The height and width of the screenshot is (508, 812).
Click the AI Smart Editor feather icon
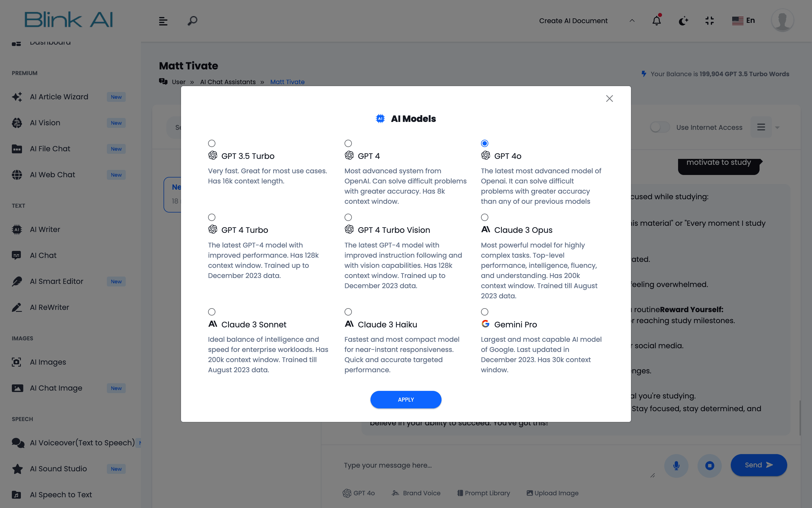pyautogui.click(x=17, y=282)
